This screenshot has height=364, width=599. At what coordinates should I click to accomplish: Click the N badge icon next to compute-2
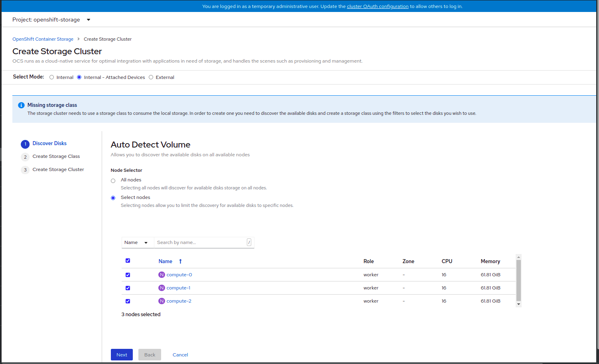162,301
